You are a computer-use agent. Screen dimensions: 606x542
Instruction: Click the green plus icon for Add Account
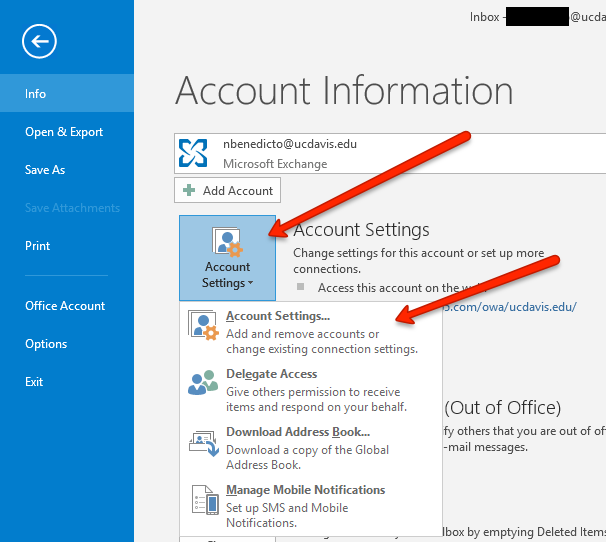click(x=189, y=191)
